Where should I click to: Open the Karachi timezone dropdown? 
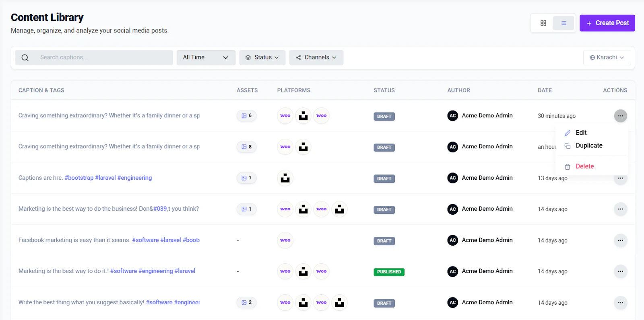click(607, 57)
